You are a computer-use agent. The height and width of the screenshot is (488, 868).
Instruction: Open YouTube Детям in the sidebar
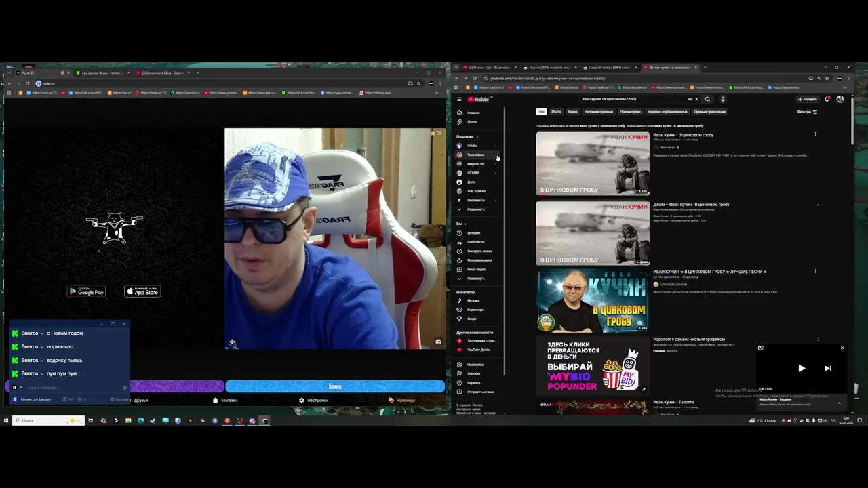(479, 350)
